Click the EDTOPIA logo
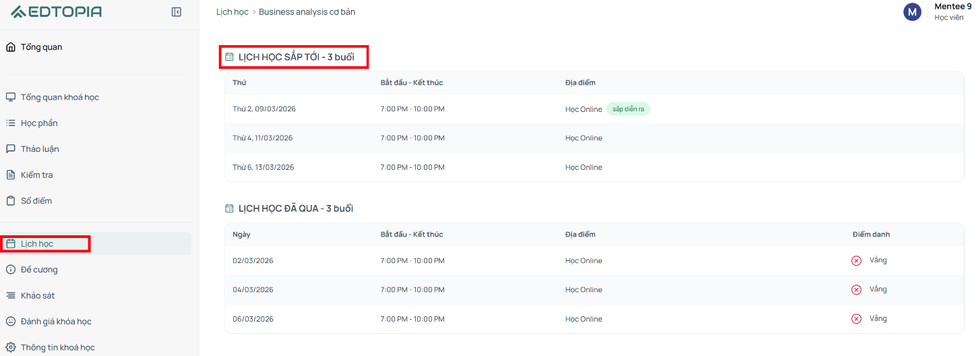The image size is (980, 356). tap(56, 11)
